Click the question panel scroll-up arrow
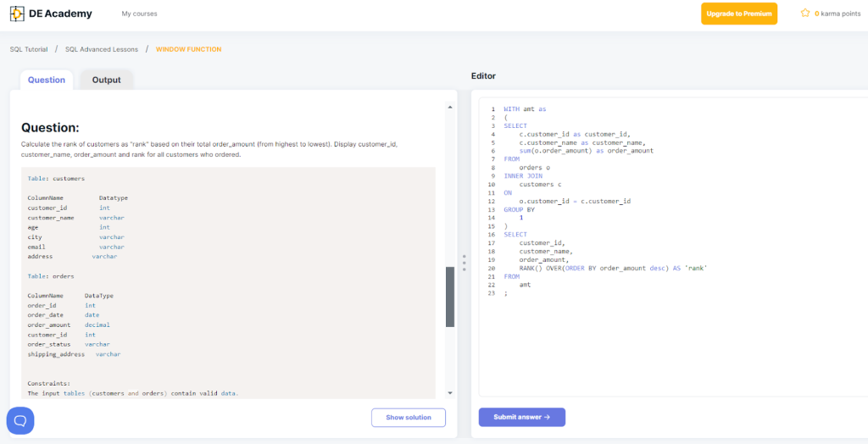Viewport: 868px width, 444px height. 450,108
